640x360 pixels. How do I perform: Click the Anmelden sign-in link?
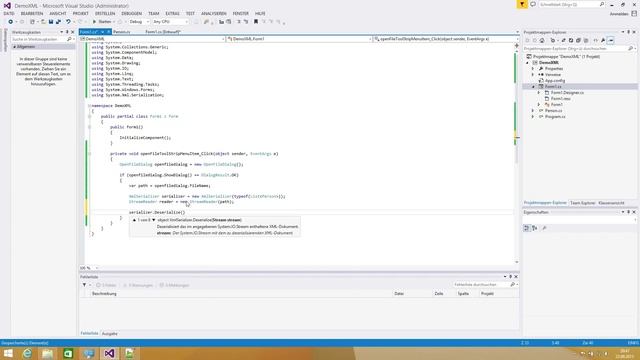click(619, 14)
